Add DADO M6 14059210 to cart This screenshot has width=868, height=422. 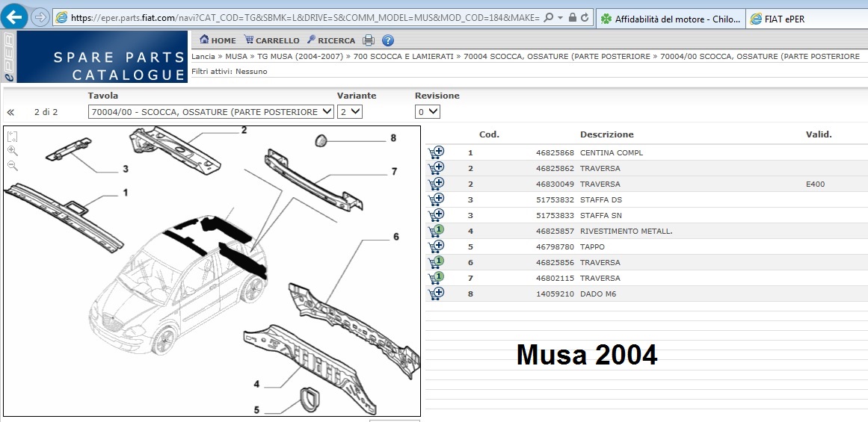(x=436, y=294)
